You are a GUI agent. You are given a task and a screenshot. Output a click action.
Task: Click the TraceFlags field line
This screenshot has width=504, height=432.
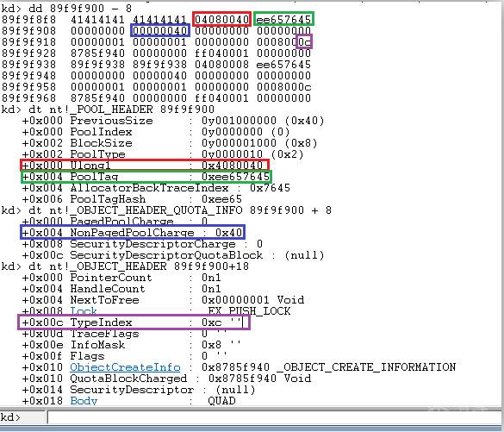point(125,334)
